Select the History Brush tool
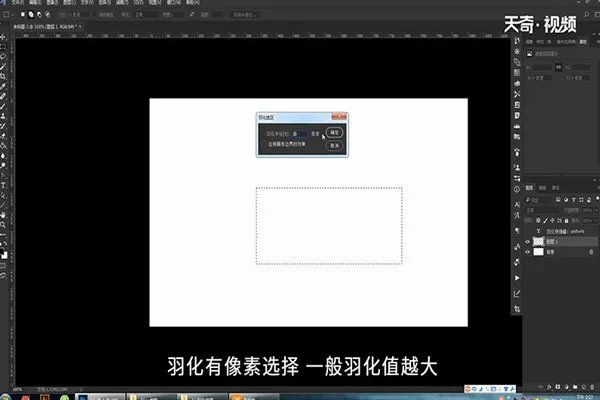 (3, 126)
